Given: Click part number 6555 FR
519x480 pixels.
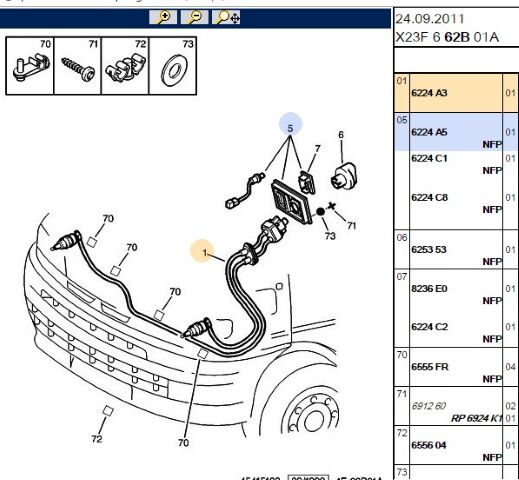Looking at the screenshot, I should [430, 367].
